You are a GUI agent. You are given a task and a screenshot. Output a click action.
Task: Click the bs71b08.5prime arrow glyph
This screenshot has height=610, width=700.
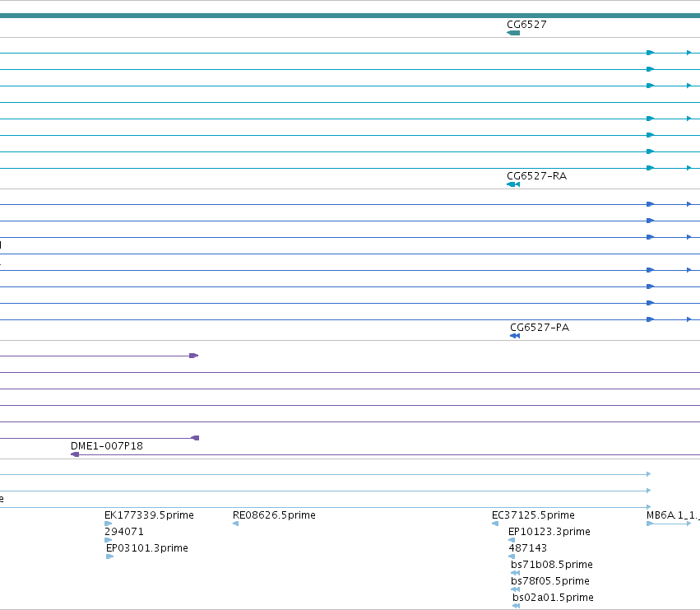(515, 573)
